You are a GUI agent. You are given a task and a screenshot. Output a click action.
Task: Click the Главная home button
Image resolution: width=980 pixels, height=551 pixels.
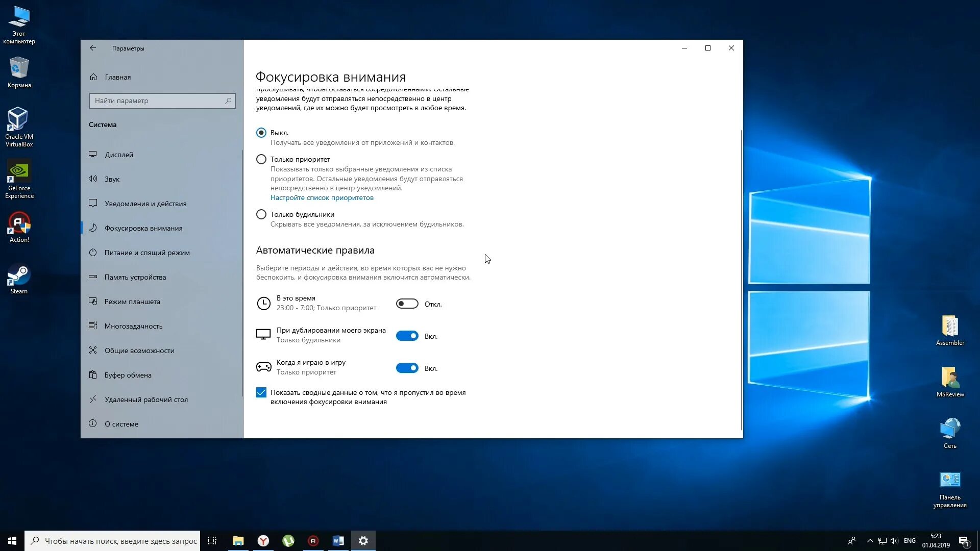pos(118,77)
